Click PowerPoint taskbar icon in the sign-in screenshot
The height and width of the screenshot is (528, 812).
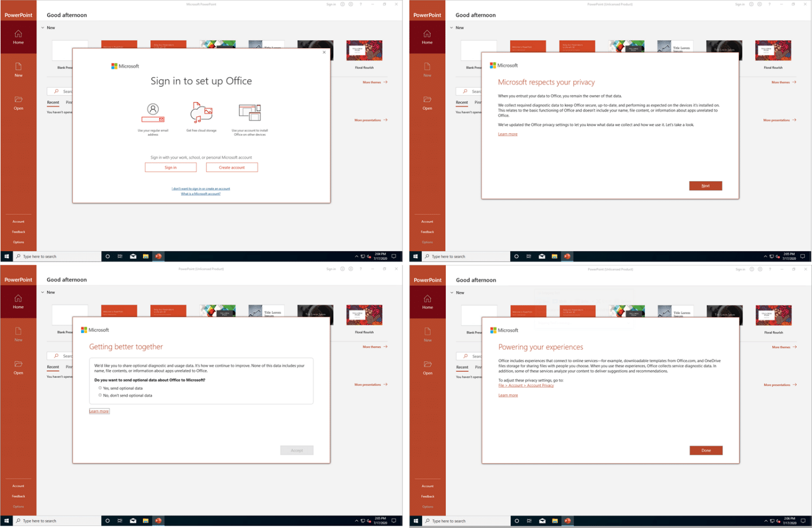[x=158, y=257]
